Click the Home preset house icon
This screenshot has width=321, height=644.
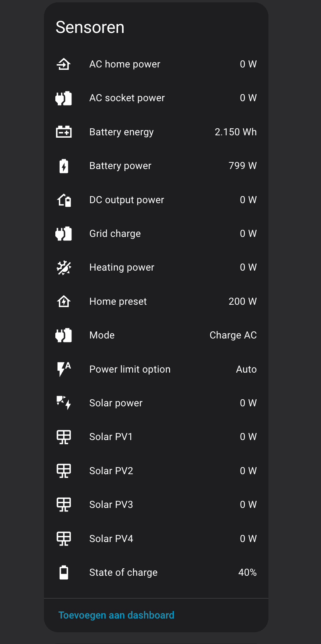point(64,301)
